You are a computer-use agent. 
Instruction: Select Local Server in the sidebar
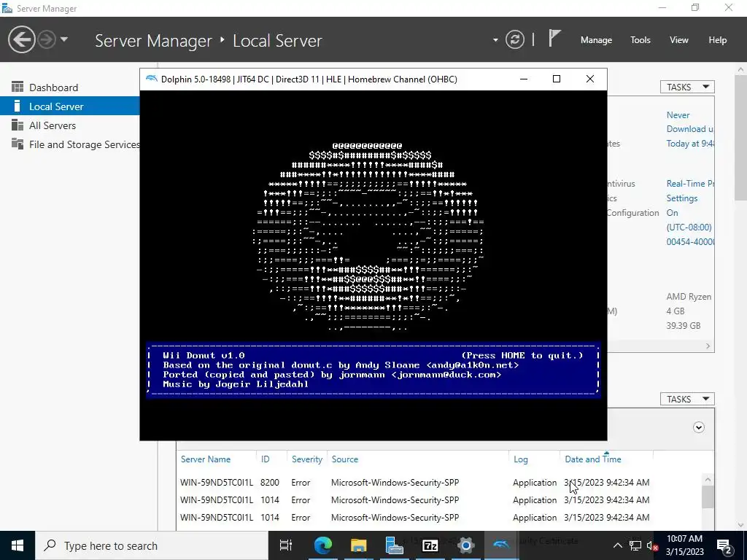pos(69,106)
